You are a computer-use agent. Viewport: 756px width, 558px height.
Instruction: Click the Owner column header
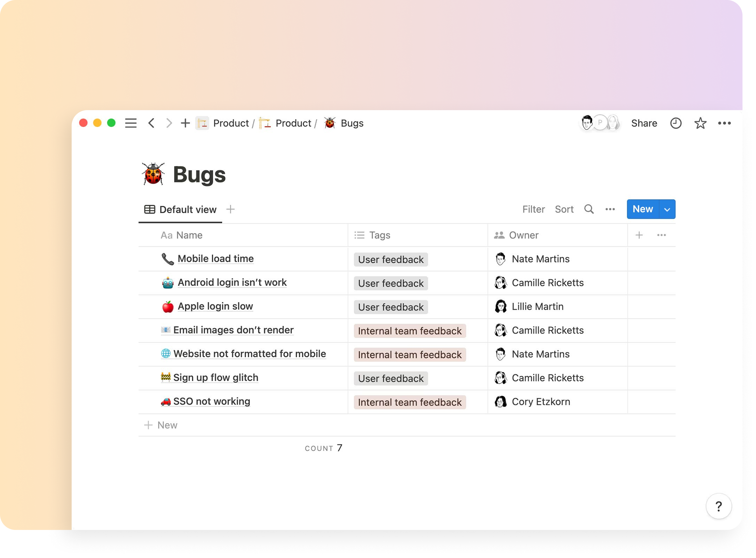click(x=558, y=235)
